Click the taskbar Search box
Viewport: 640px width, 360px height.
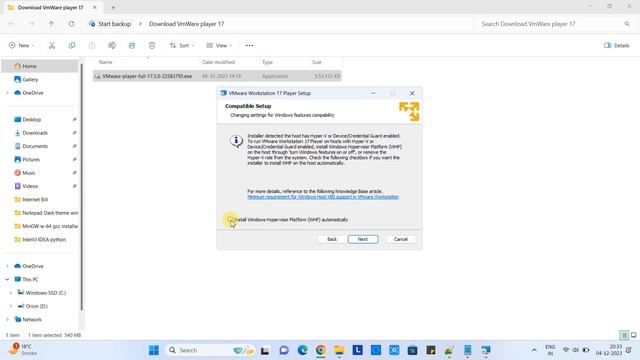tap(211, 350)
